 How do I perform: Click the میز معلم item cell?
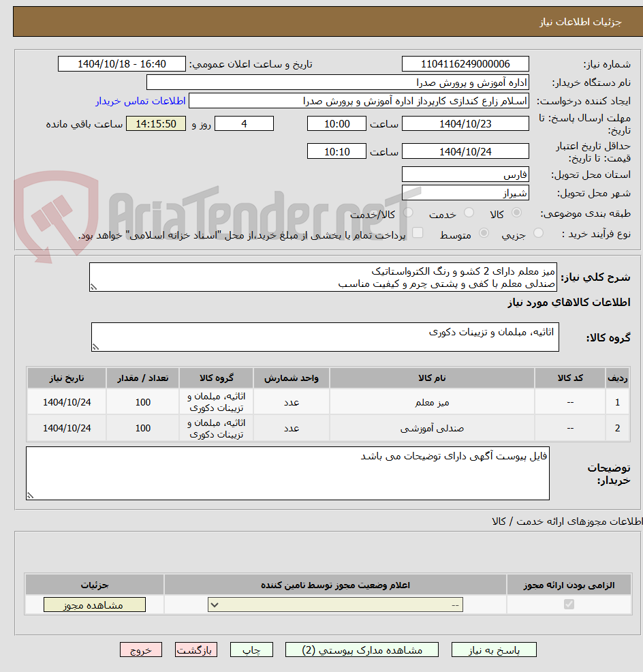tap(432, 402)
